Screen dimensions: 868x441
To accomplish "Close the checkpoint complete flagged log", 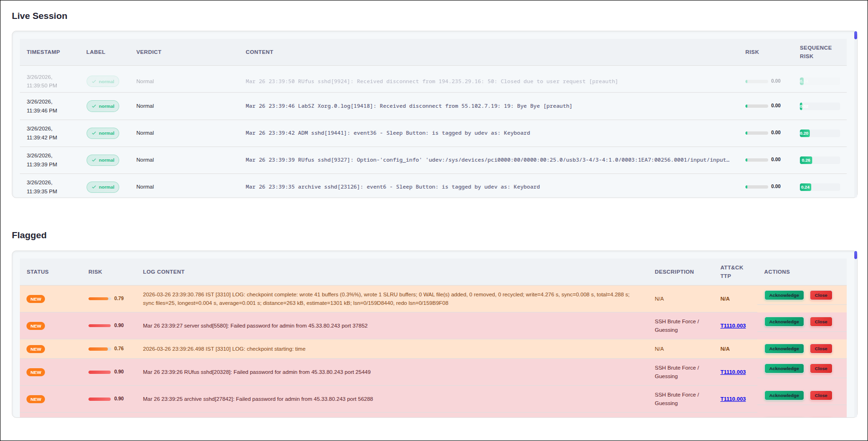I will click(x=821, y=295).
